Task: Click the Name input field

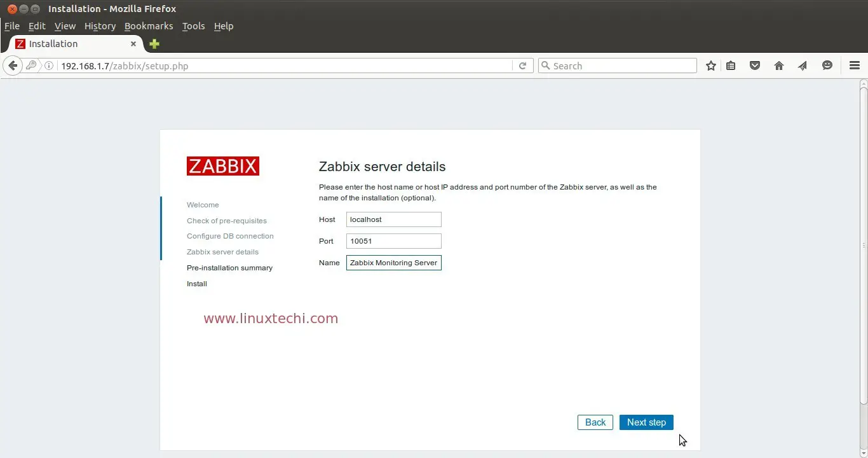Action: [394, 263]
